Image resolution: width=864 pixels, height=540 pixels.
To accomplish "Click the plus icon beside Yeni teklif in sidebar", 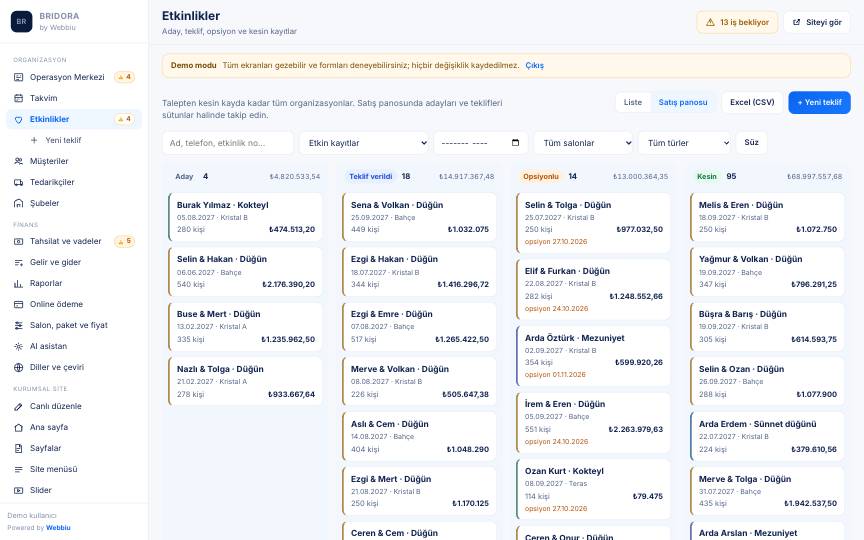I will [x=34, y=140].
